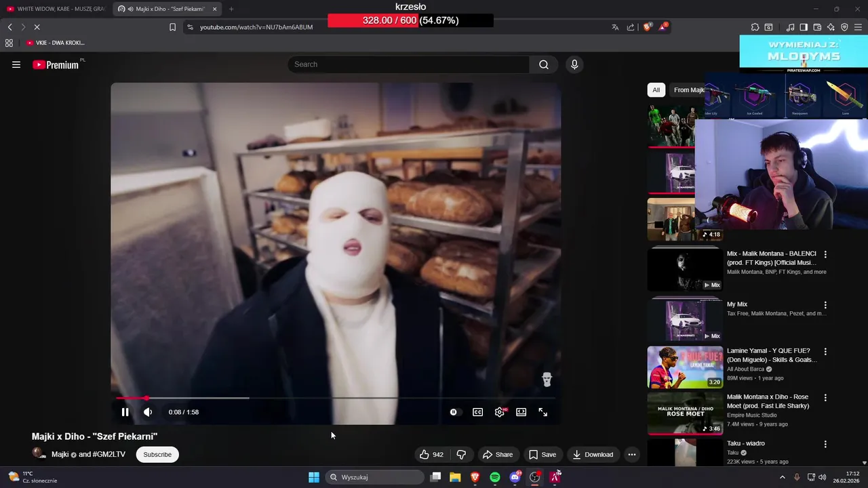
Task: Open the page translate icon
Action: point(615,27)
